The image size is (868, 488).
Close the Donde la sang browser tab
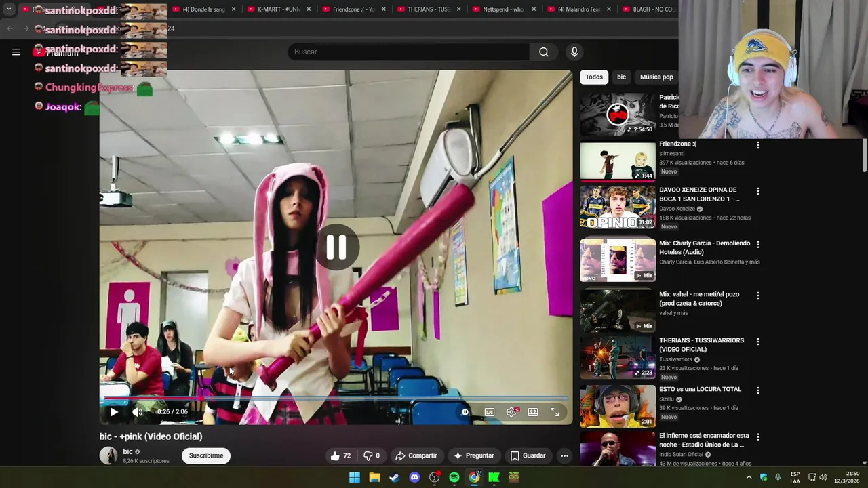coord(234,9)
